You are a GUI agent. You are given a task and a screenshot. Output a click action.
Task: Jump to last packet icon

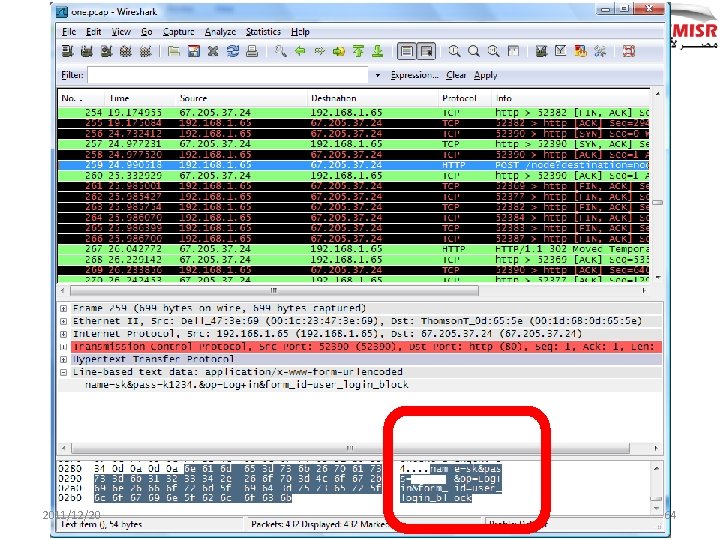pyautogui.click(x=377, y=51)
